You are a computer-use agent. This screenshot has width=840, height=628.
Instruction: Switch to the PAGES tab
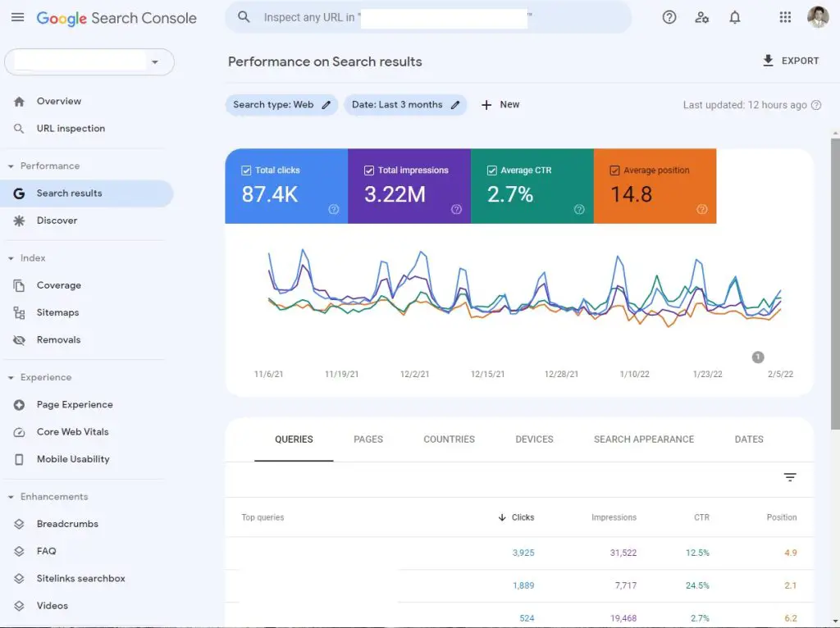[368, 439]
